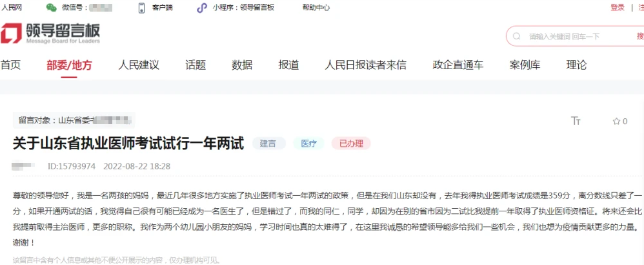Open 人民日报读者来信 page
The width and height of the screenshot is (644, 265).
pos(365,65)
